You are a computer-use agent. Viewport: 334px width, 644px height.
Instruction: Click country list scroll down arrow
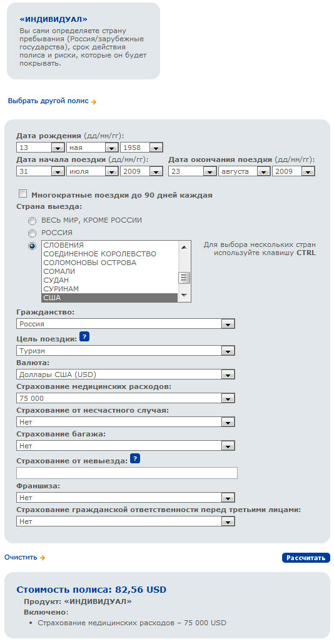click(184, 295)
